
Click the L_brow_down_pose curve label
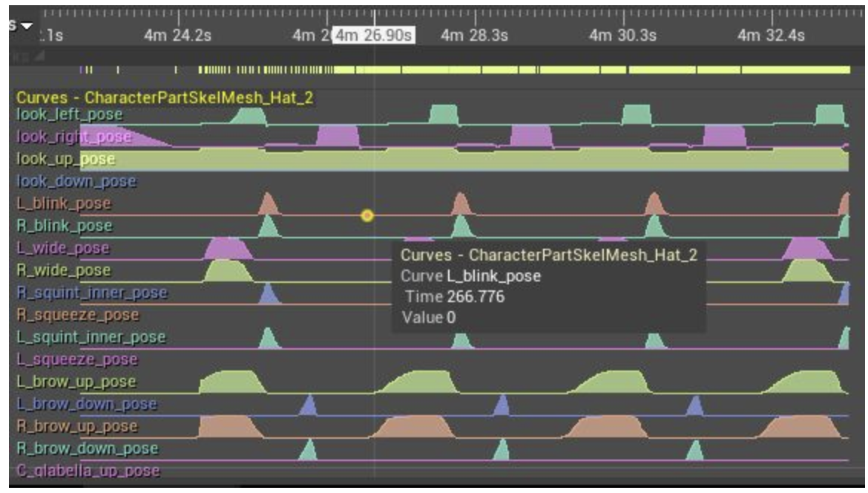tap(86, 404)
